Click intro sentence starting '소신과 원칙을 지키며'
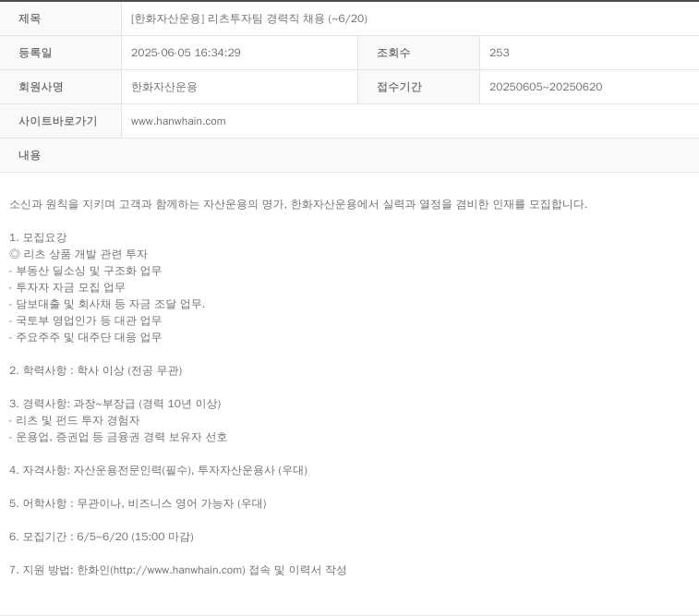Screen dimensions: 699x616 click(x=298, y=204)
